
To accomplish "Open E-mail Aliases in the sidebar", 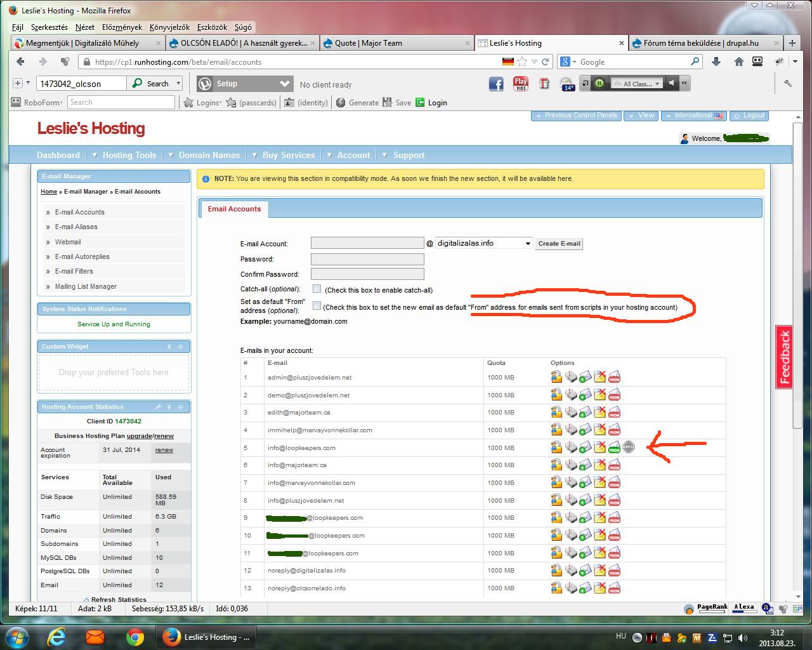I will pos(76,227).
